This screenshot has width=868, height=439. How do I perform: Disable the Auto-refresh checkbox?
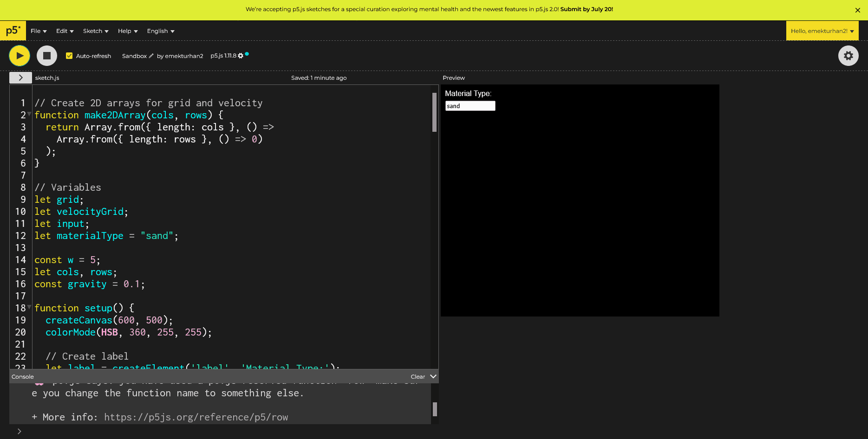click(69, 56)
